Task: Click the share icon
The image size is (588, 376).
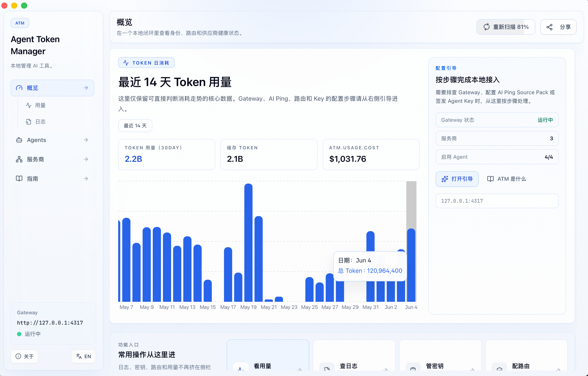Action: point(549,27)
